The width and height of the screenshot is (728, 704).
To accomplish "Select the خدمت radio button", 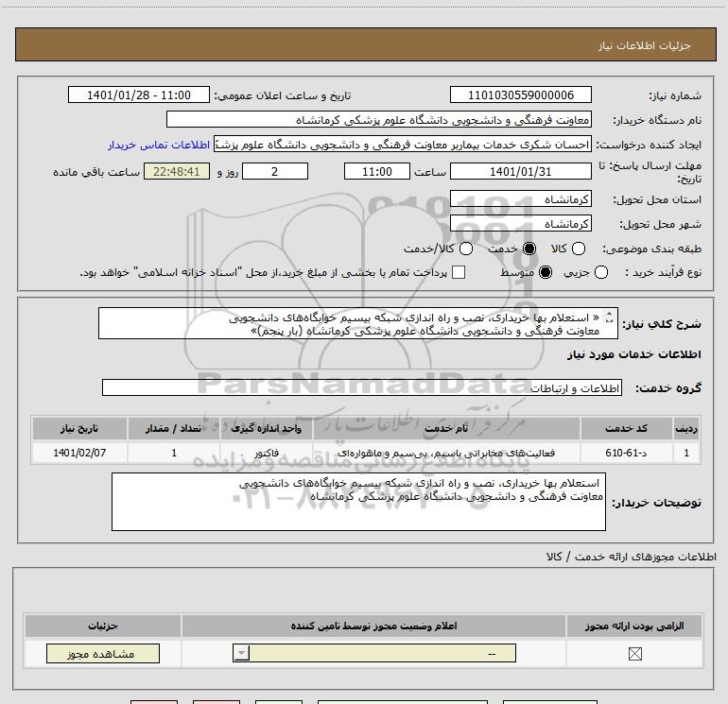I will pos(529,249).
